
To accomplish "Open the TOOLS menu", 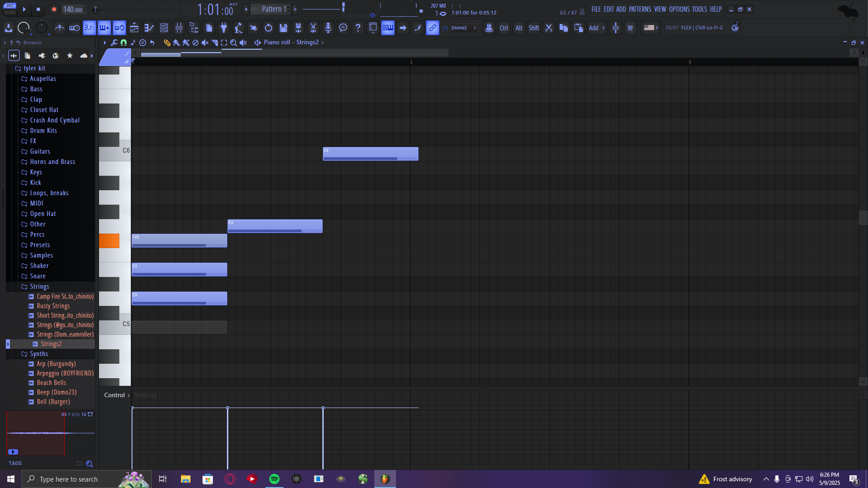I will pyautogui.click(x=699, y=9).
